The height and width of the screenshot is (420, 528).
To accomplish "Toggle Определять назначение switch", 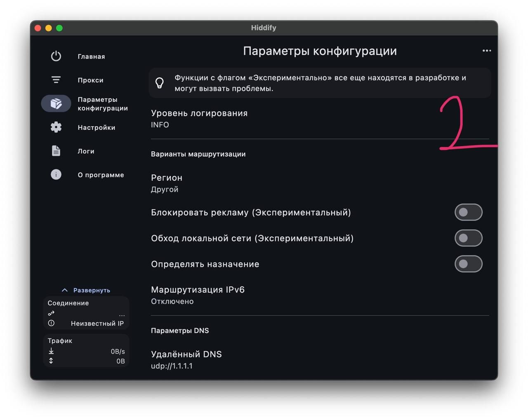I will [x=469, y=264].
